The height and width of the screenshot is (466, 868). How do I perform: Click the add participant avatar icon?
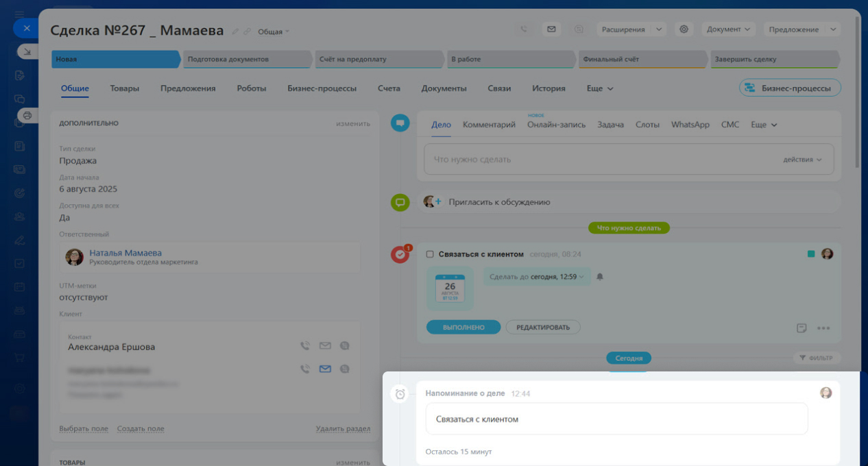click(432, 201)
